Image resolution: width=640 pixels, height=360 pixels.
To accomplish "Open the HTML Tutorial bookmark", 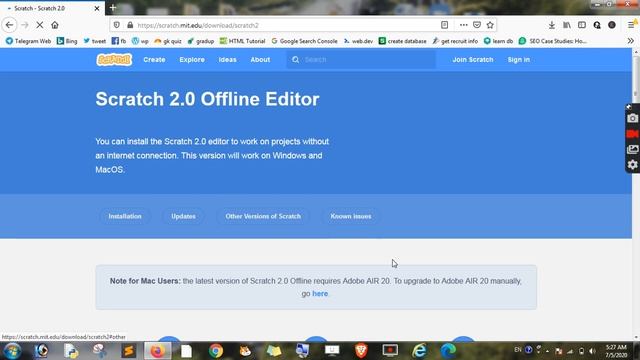I will click(x=242, y=41).
